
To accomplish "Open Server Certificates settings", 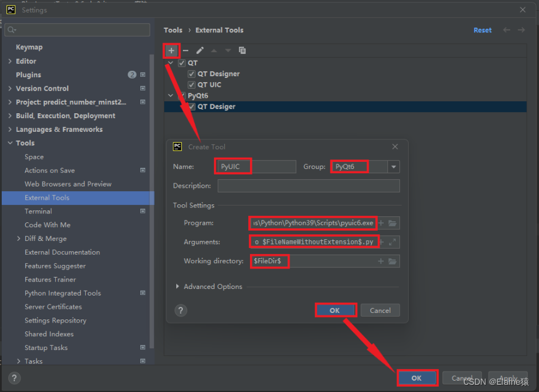I will (x=53, y=306).
